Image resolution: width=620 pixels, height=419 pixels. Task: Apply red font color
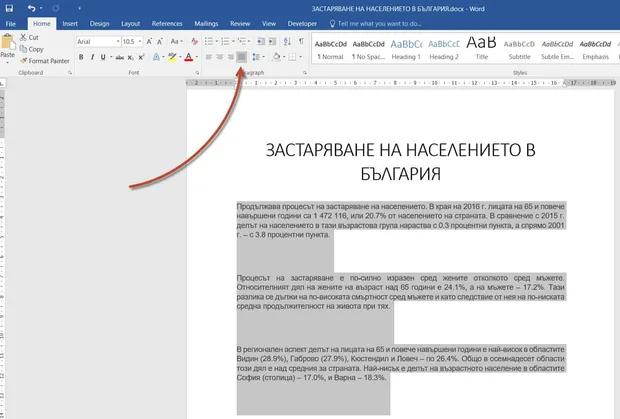(189, 57)
